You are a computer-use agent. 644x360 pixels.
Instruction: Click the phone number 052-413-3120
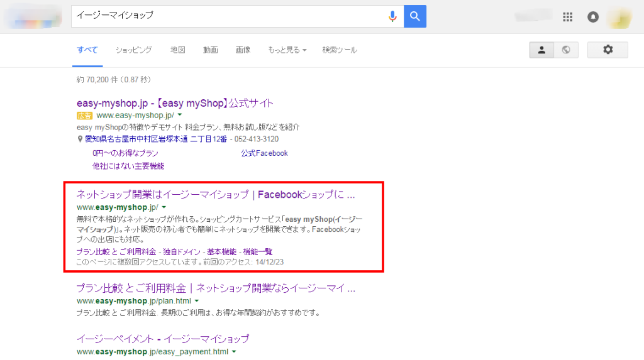click(257, 139)
